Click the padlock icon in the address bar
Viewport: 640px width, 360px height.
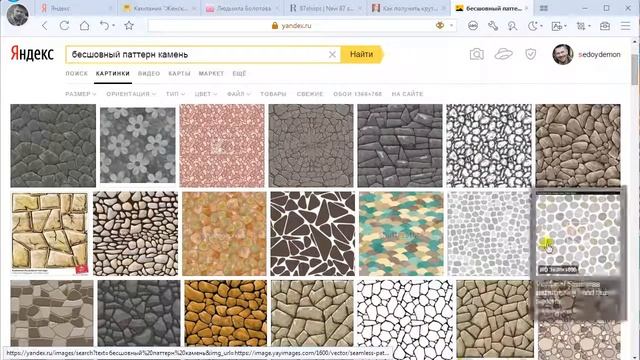(275, 26)
